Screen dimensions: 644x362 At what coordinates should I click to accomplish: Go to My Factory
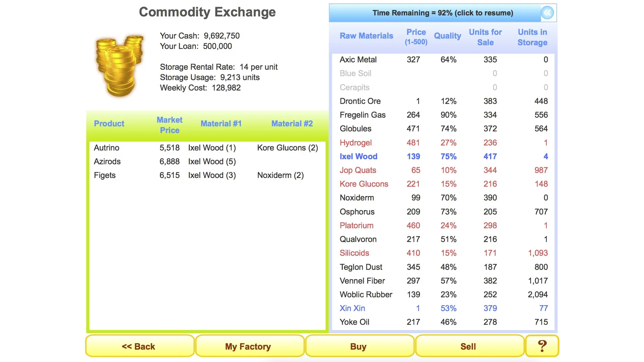(248, 346)
